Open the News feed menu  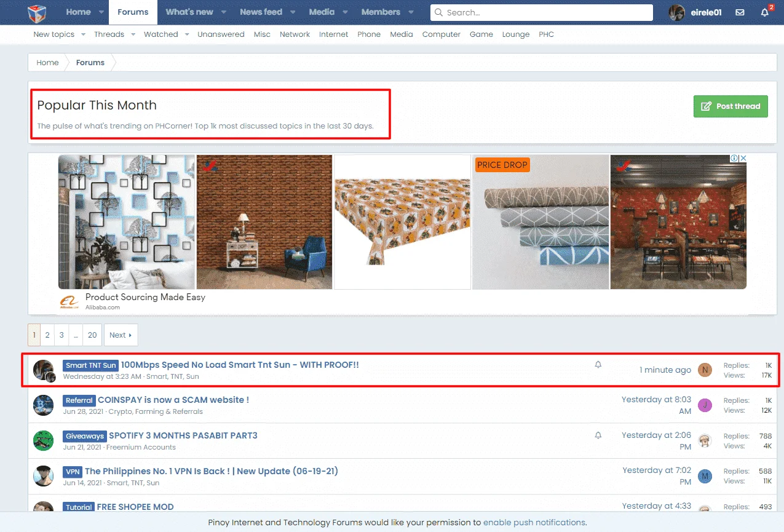[261, 12]
